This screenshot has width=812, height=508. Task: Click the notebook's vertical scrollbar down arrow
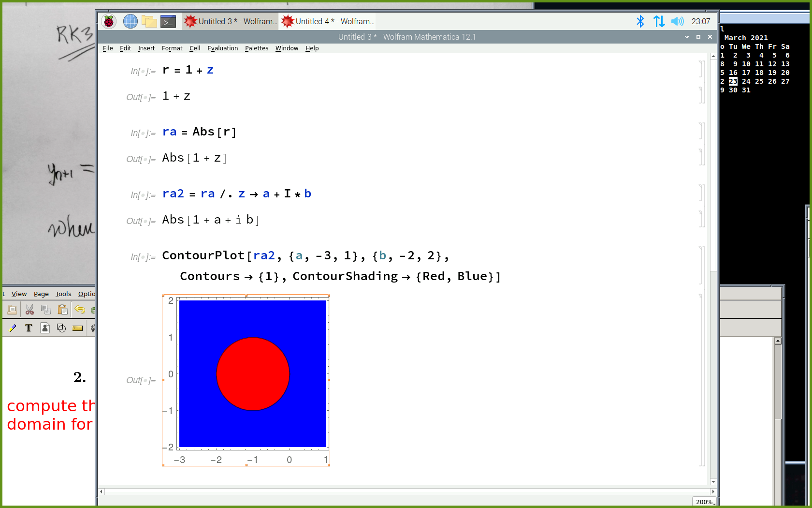(713, 482)
